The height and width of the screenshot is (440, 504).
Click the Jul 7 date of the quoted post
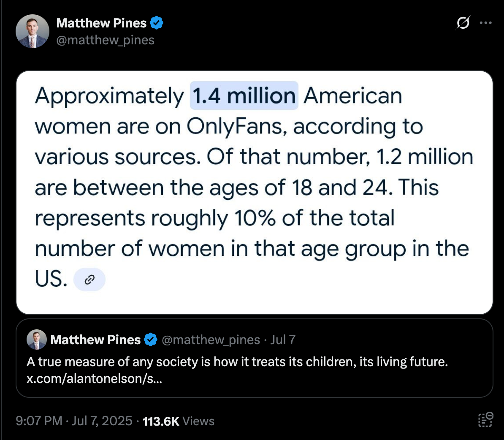coord(283,340)
